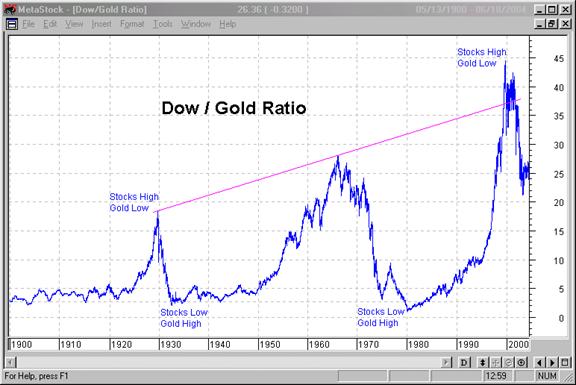Image resolution: width=576 pixels, height=385 pixels.
Task: Click the '26.36 ( -0.3200 )' value in title bar
Action: pyautogui.click(x=273, y=10)
